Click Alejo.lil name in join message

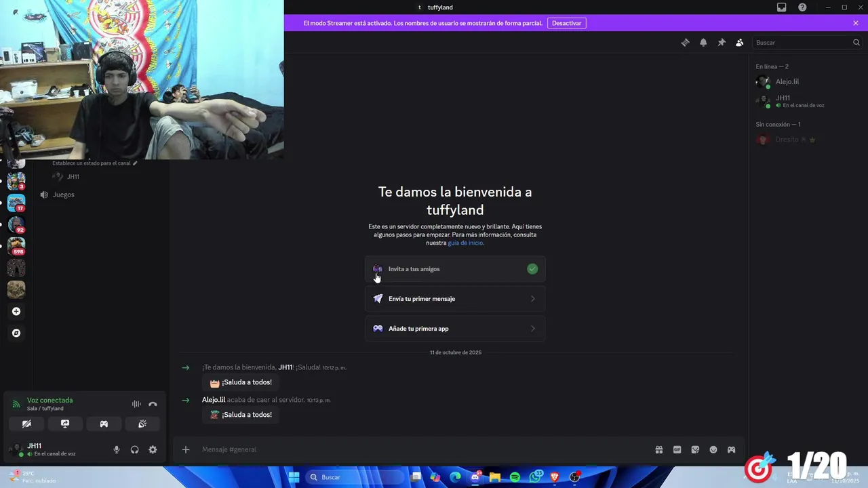[214, 400]
